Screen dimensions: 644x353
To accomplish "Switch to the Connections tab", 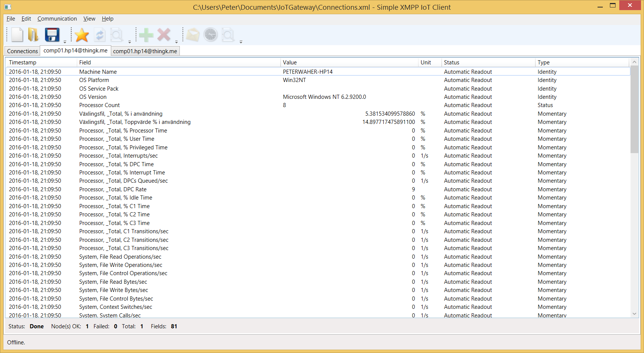I will pyautogui.click(x=22, y=51).
